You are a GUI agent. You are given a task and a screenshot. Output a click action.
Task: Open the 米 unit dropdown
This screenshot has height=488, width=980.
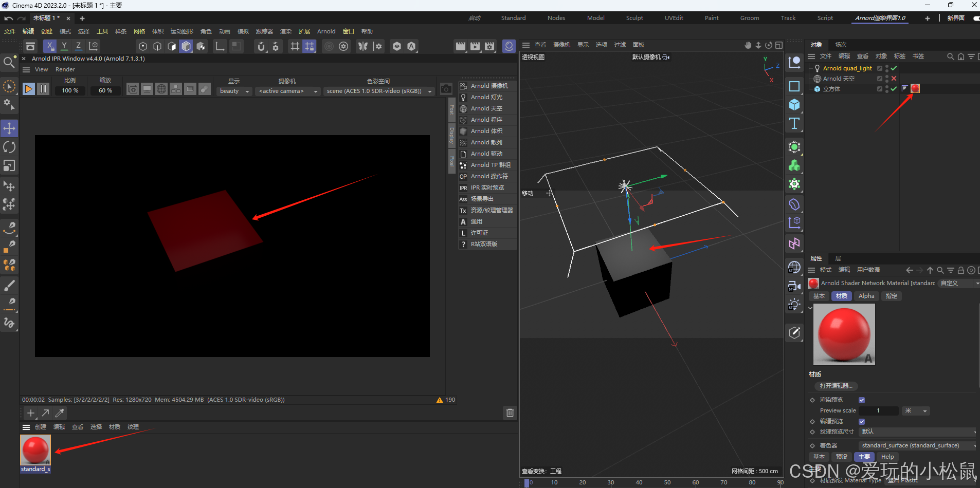915,411
